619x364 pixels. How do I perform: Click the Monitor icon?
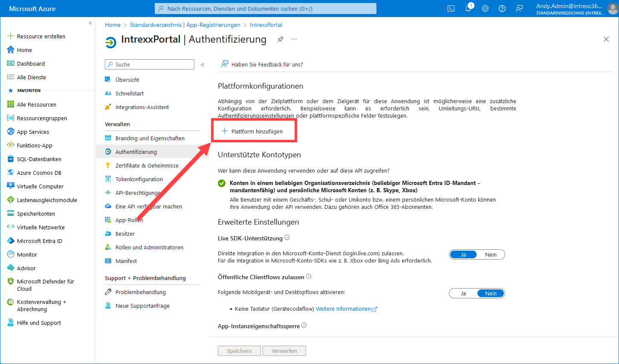click(x=11, y=254)
